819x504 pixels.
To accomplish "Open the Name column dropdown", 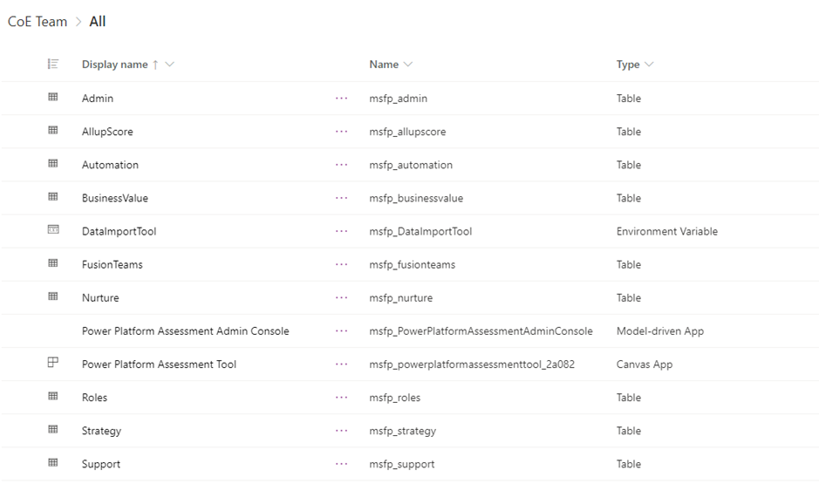I will [408, 64].
